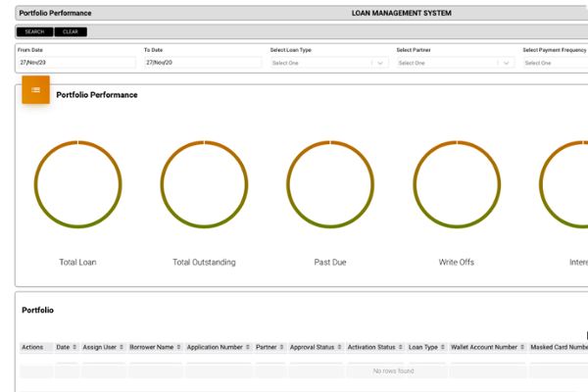Sort by Approval Status column arrows

pyautogui.click(x=339, y=347)
